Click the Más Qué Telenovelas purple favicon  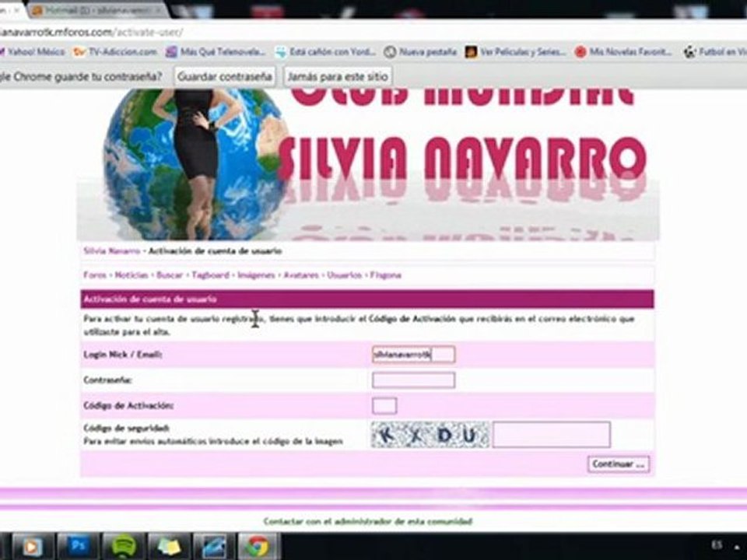(171, 52)
